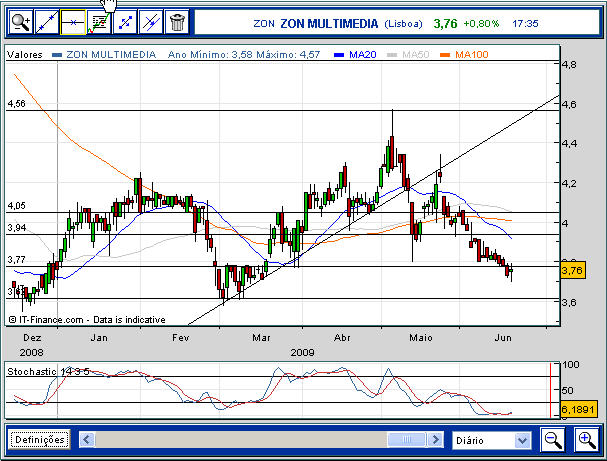Click the Mar month label on time axis
607x461 pixels.
pyautogui.click(x=261, y=338)
